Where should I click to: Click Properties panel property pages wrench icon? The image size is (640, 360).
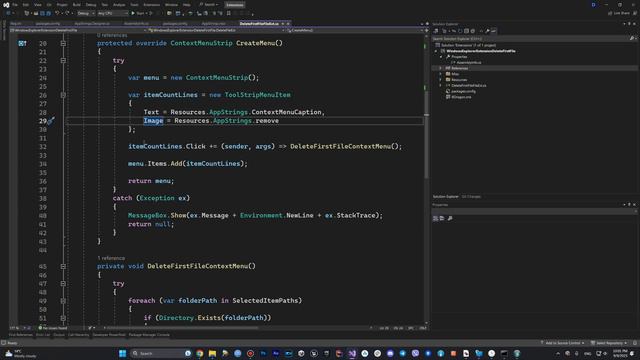point(450,218)
